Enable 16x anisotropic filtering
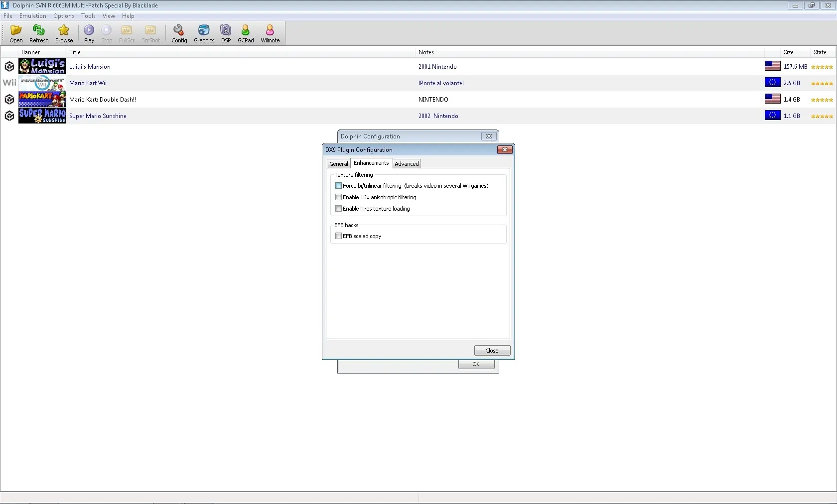Viewport: 837px width, 504px height. click(x=339, y=197)
